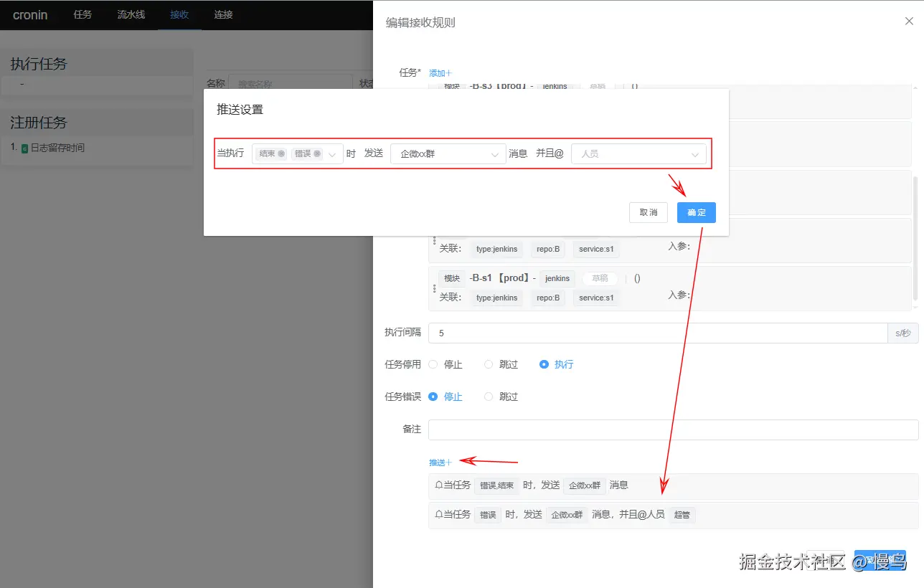Click bell icon on 错误 push rule

pos(439,515)
